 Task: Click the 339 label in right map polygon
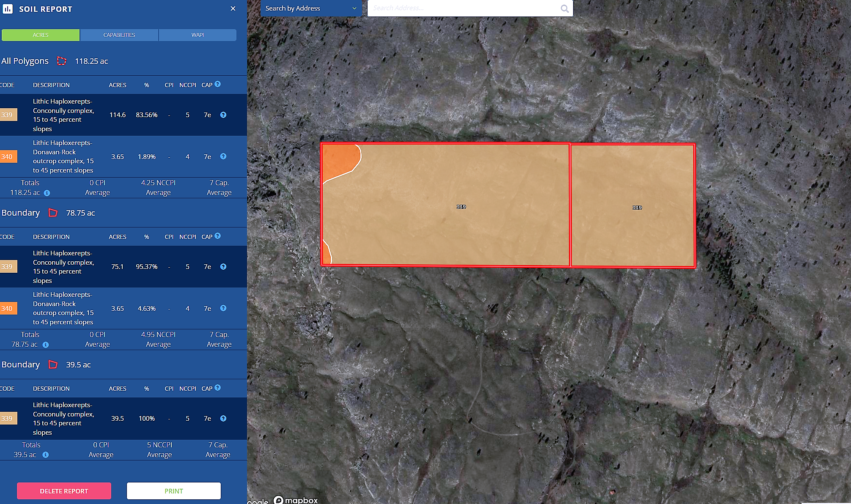(637, 208)
